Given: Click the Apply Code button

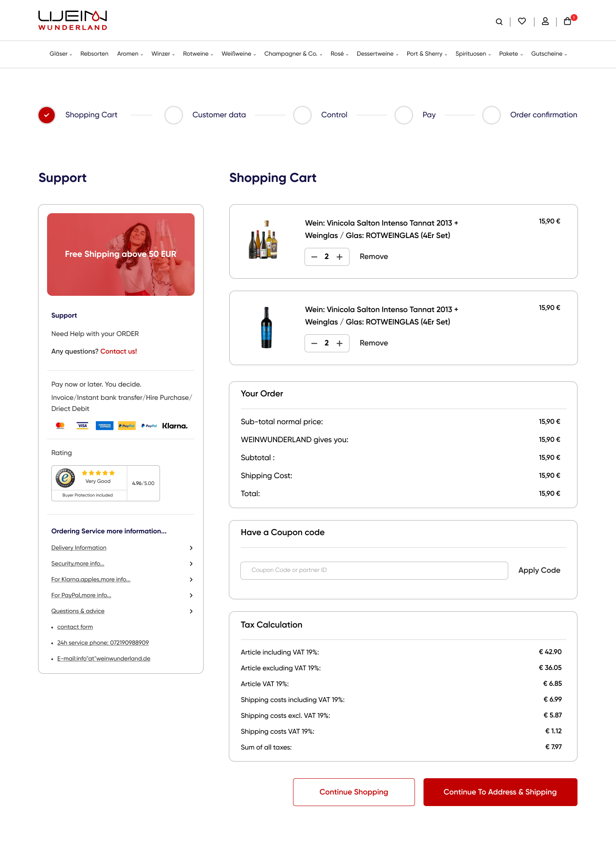Looking at the screenshot, I should 539,570.
